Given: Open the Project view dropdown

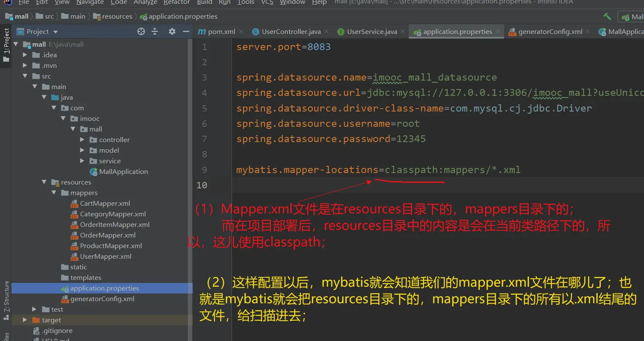Looking at the screenshot, I should pos(56,32).
